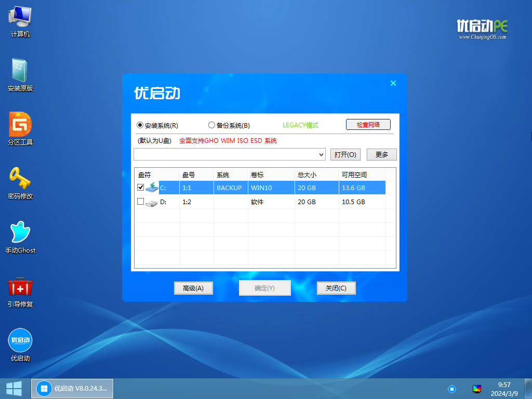Launch the 手动Ghost desktop icon
The width and height of the screenshot is (532, 399).
pyautogui.click(x=20, y=237)
